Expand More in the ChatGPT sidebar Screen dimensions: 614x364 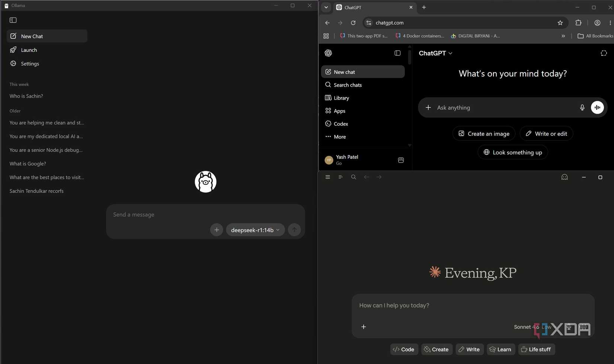click(x=363, y=137)
